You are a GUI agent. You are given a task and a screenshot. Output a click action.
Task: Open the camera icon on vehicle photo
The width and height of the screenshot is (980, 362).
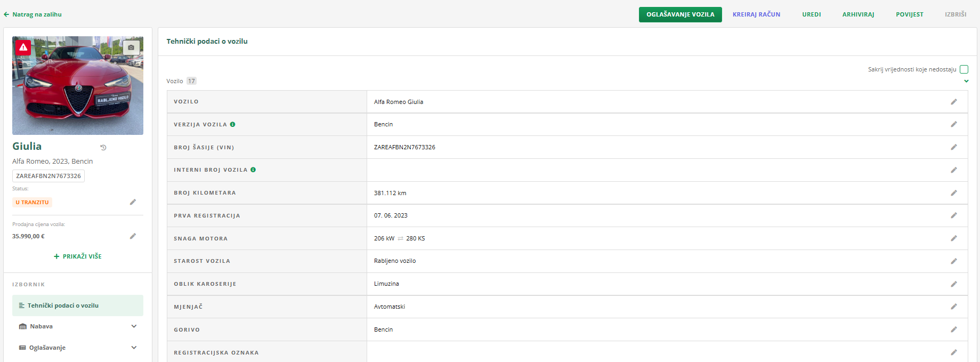pos(131,47)
